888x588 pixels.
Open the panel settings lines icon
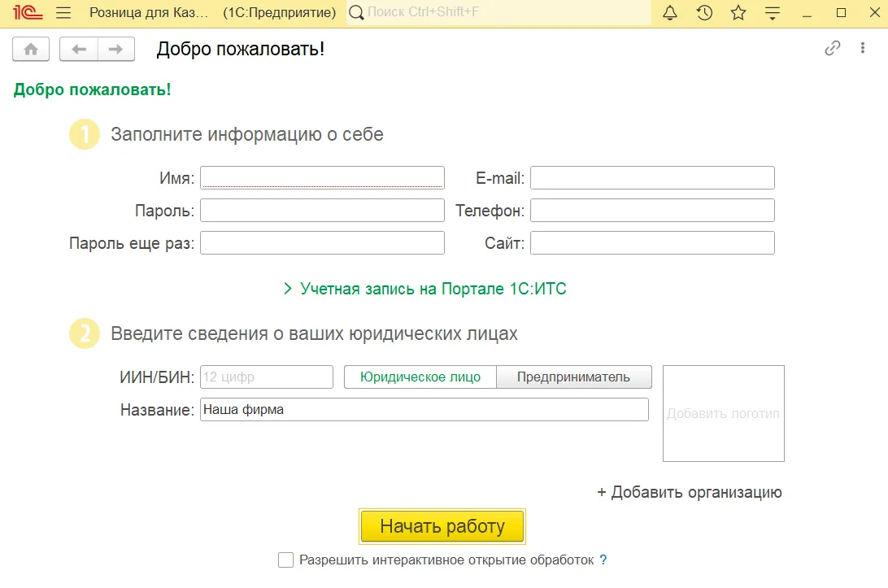[773, 12]
